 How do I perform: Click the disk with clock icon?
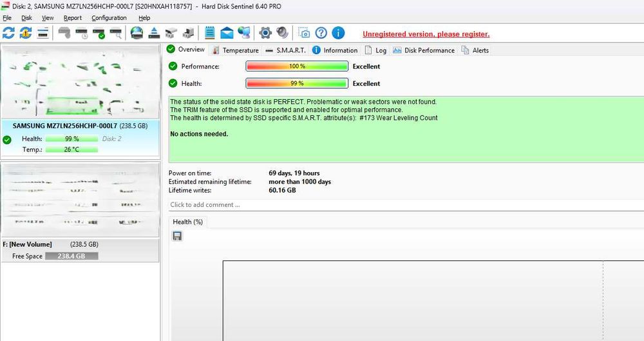click(82, 33)
